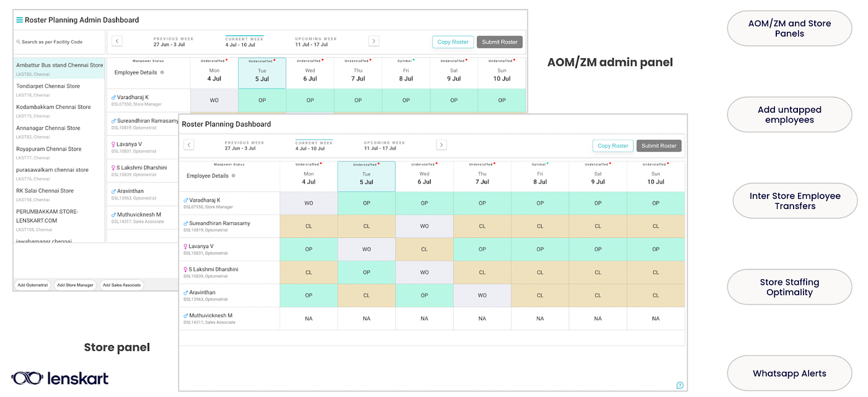Viewport: 868px width, 397px height.
Task: Click Varadharaj K name in Store panel
Action: pyautogui.click(x=205, y=200)
